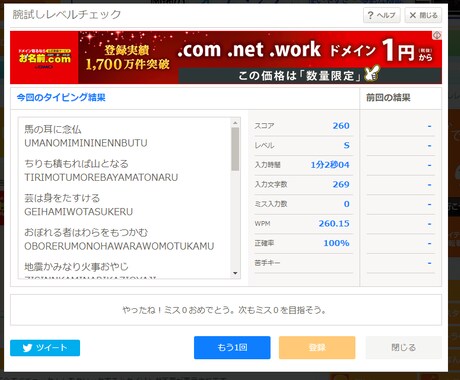The height and width of the screenshot is (380, 460).
Task: Open the ヘルプ help button
Action: [382, 15]
